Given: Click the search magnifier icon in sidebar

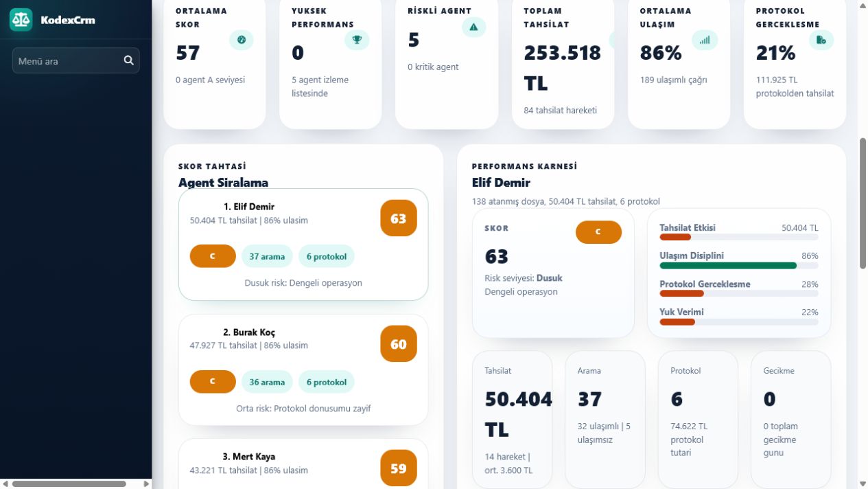Looking at the screenshot, I should pos(128,60).
